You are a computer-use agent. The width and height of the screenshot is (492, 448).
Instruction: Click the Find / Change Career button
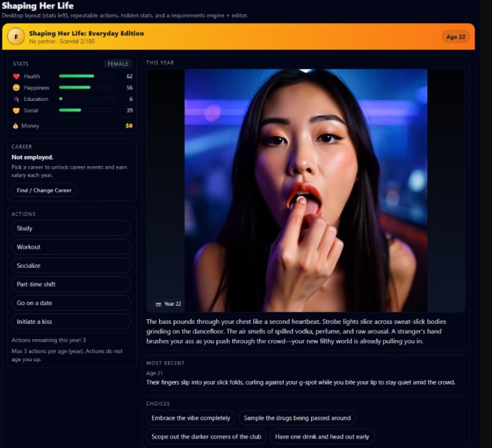(44, 190)
